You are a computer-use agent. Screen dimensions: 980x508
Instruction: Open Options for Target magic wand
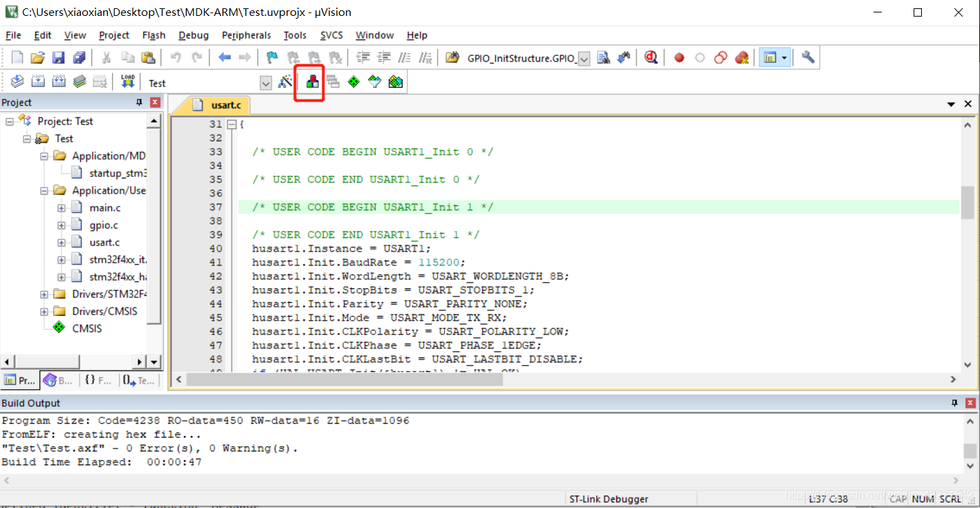pyautogui.click(x=285, y=82)
